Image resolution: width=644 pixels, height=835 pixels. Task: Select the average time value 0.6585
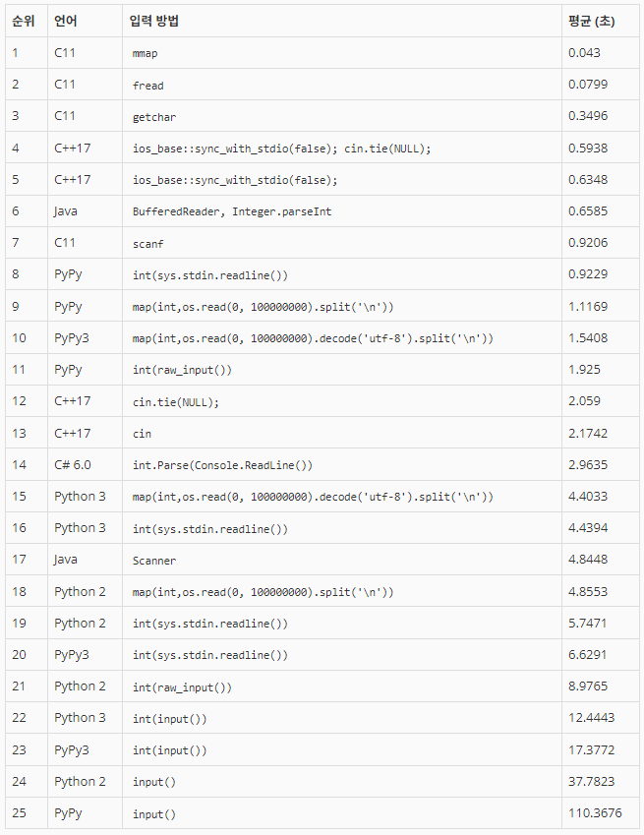pos(588,210)
